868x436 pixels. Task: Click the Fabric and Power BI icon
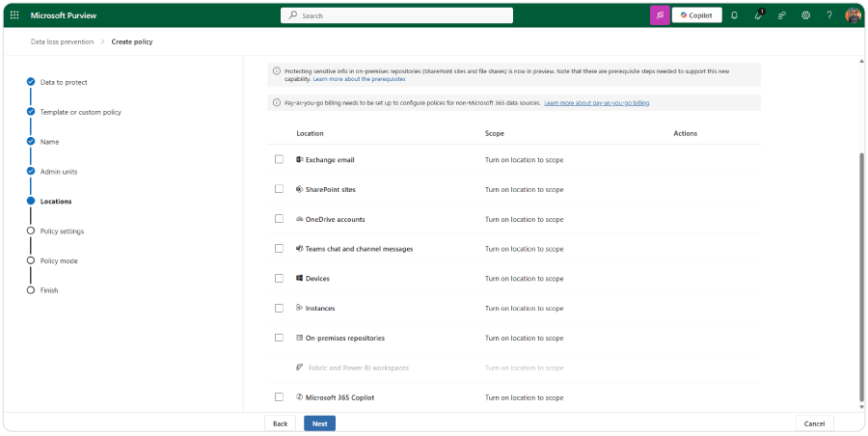pyautogui.click(x=300, y=368)
